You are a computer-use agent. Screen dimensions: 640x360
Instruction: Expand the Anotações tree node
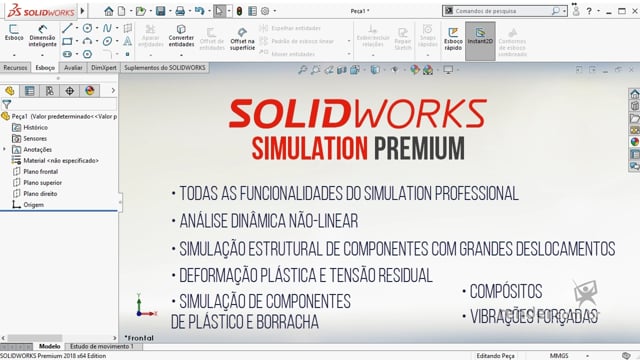[x=4, y=149]
